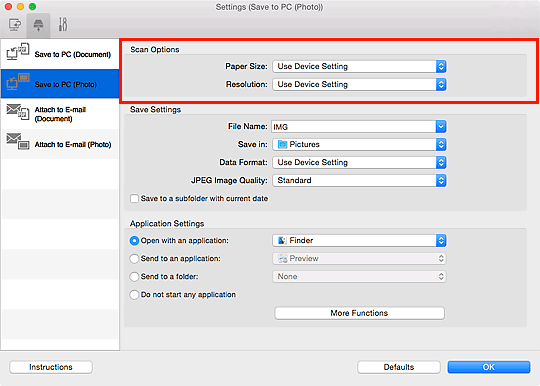Image resolution: width=540 pixels, height=386 pixels.
Task: Click the disabled Preview application dropdown
Action: click(359, 259)
